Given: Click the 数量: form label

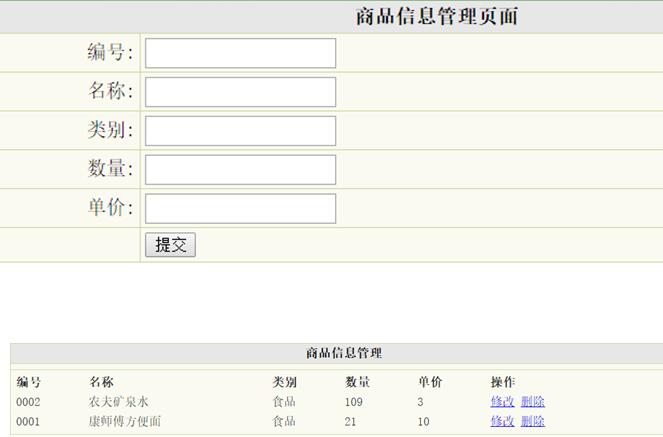Looking at the screenshot, I should pos(110,169).
